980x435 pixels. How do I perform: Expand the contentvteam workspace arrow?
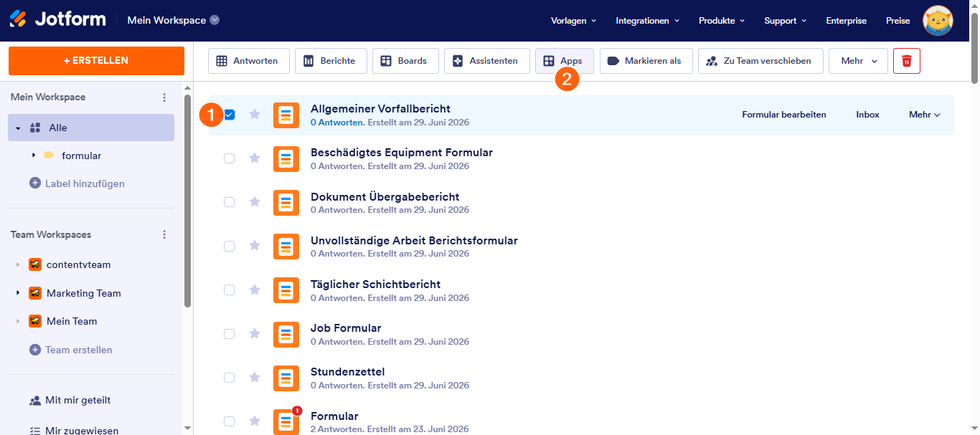pos(18,264)
